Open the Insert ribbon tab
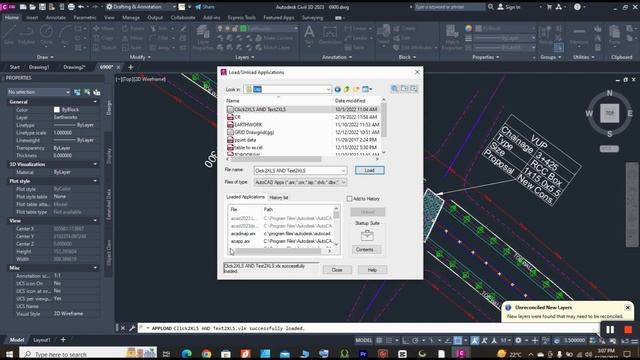The height and width of the screenshot is (360, 640). (32, 18)
